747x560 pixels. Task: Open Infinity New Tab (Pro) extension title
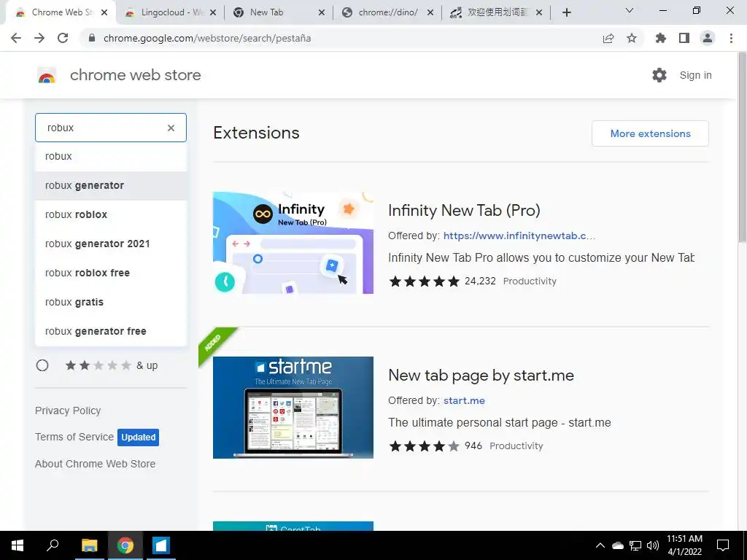point(464,211)
